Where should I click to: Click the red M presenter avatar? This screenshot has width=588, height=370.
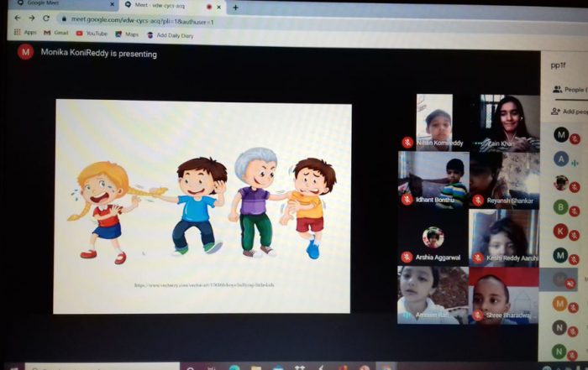[x=25, y=52]
